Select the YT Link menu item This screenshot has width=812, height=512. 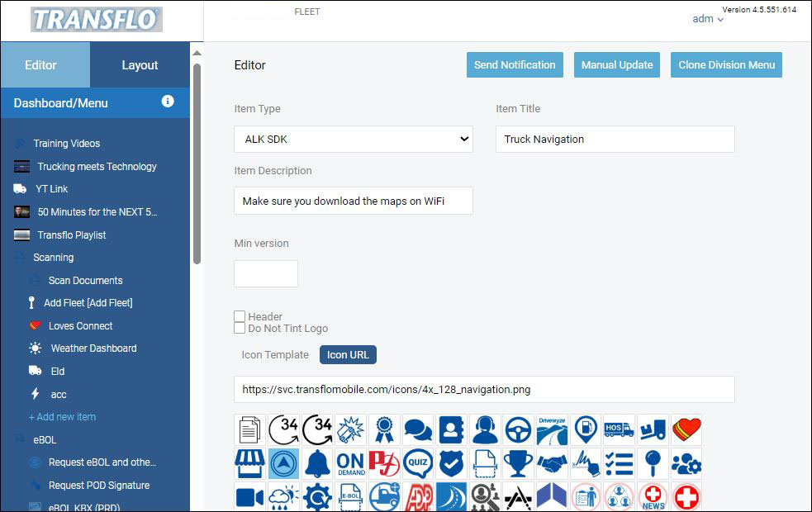tap(52, 189)
